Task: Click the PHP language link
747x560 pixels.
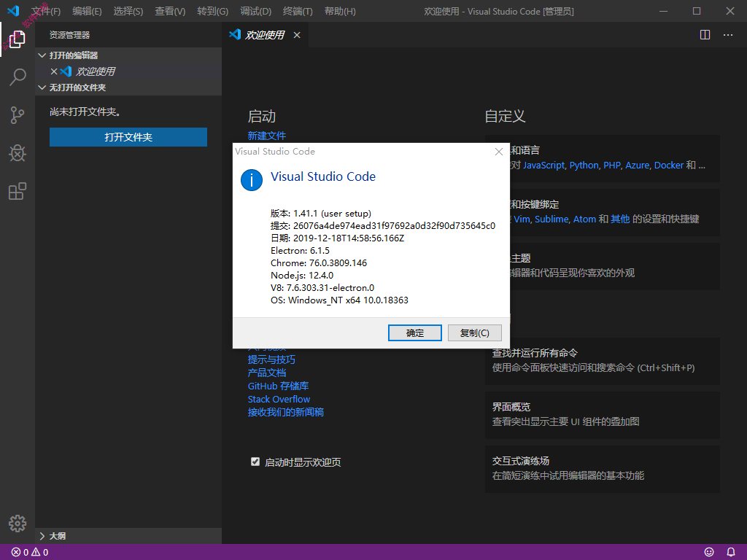Action: pyautogui.click(x=612, y=166)
